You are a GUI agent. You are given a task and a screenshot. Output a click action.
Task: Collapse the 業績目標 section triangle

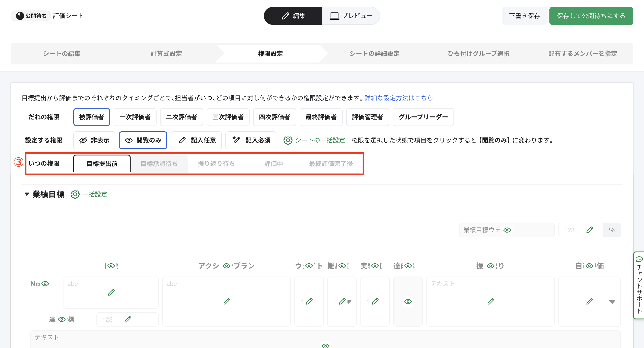point(27,194)
